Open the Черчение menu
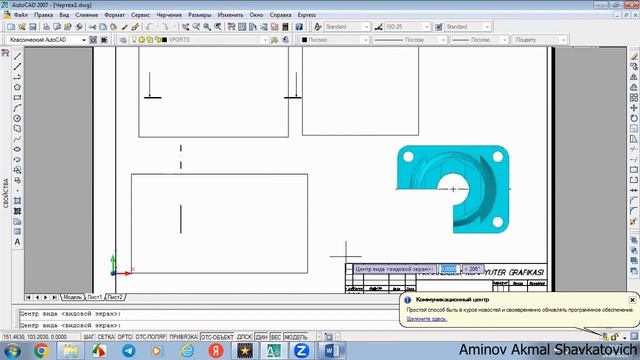This screenshot has width=640, height=360. (x=169, y=15)
